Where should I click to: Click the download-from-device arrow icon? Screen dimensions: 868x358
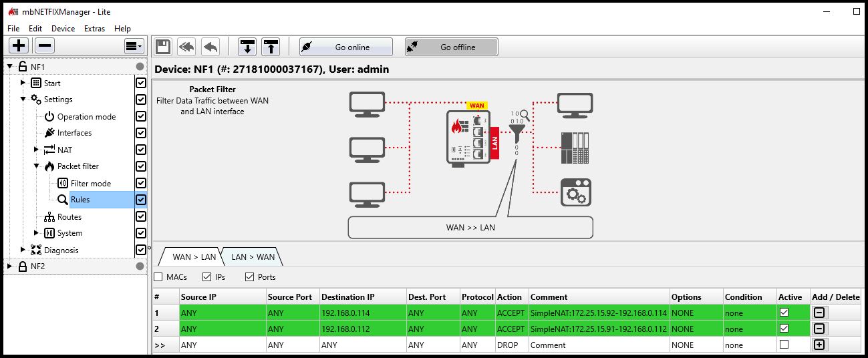click(x=248, y=47)
